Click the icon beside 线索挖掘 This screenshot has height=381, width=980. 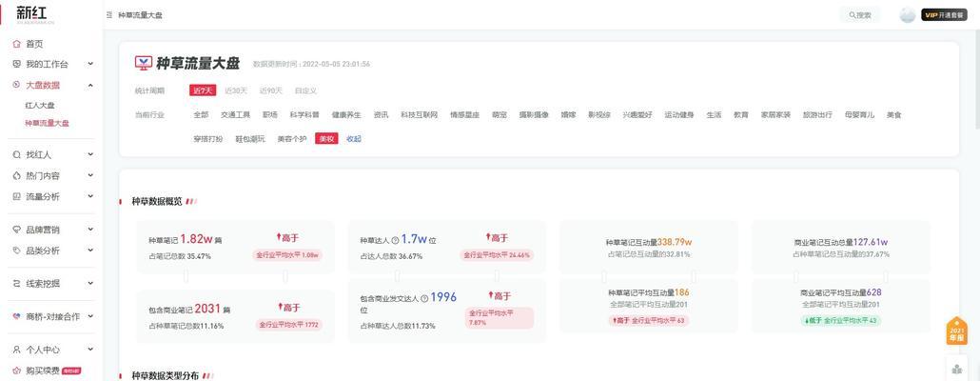pos(16,284)
